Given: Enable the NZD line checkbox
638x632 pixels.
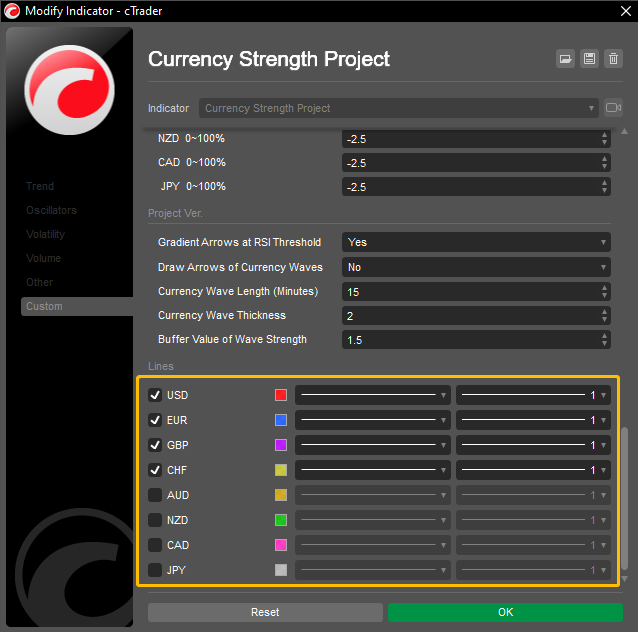Looking at the screenshot, I should 155,520.
